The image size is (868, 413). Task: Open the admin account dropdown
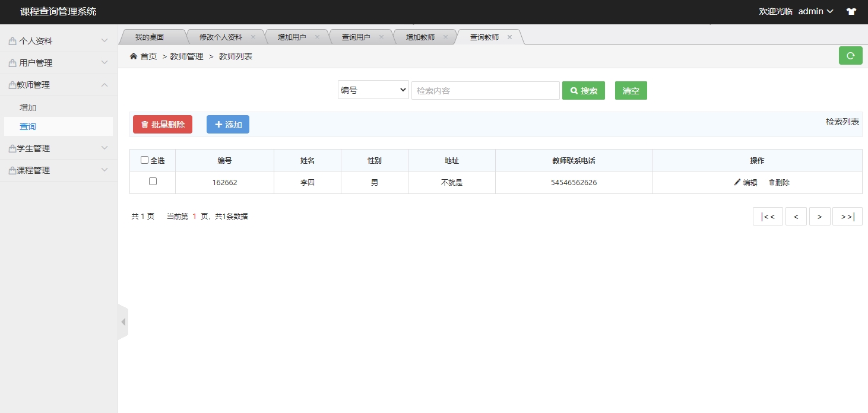click(815, 11)
